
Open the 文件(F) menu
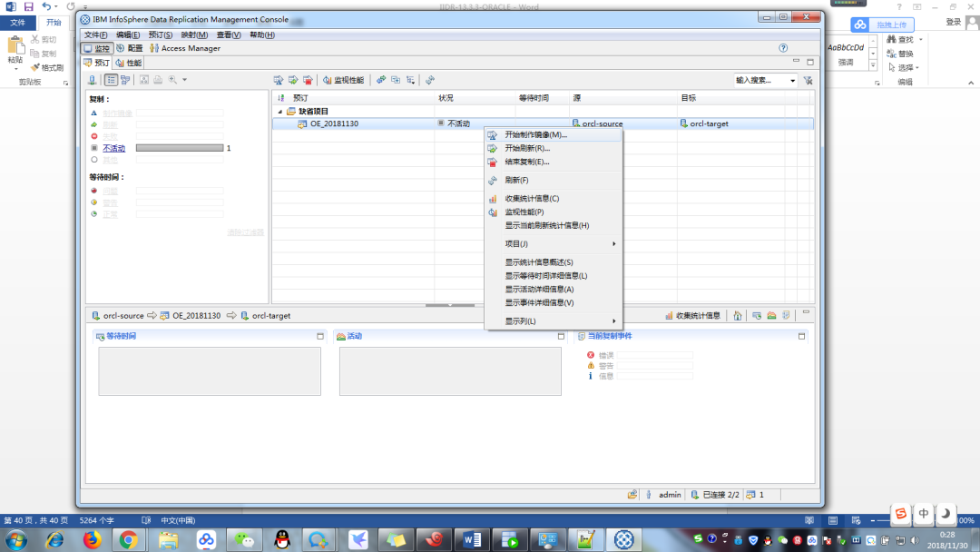pos(95,35)
